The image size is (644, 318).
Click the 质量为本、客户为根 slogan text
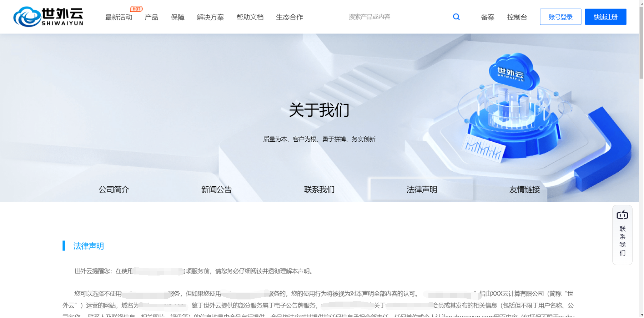320,139
